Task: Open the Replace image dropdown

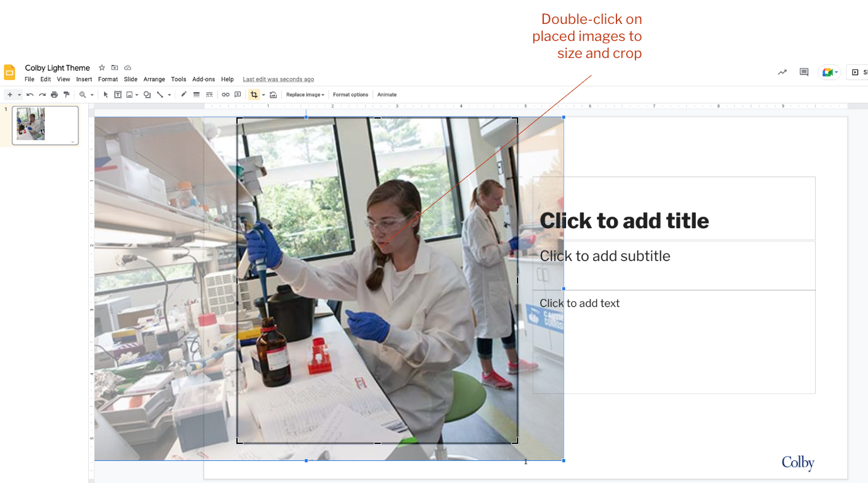Action: (305, 95)
